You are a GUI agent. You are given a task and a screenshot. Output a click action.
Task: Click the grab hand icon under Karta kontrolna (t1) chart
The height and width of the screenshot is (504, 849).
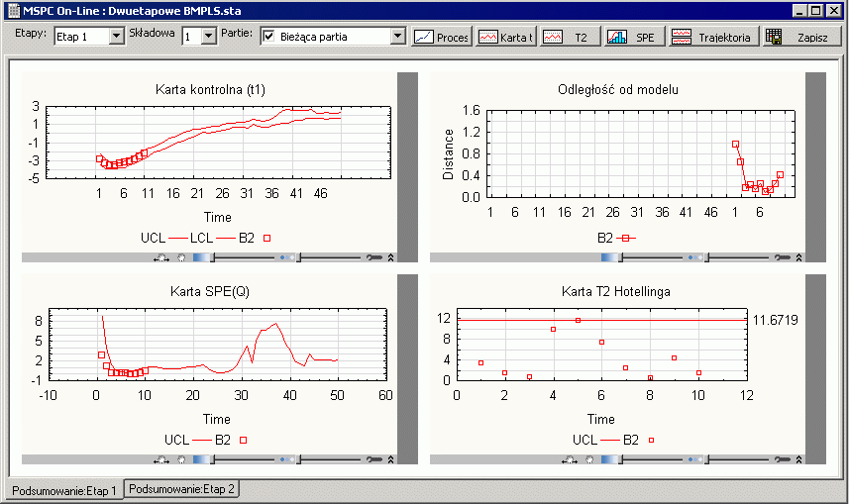181,257
